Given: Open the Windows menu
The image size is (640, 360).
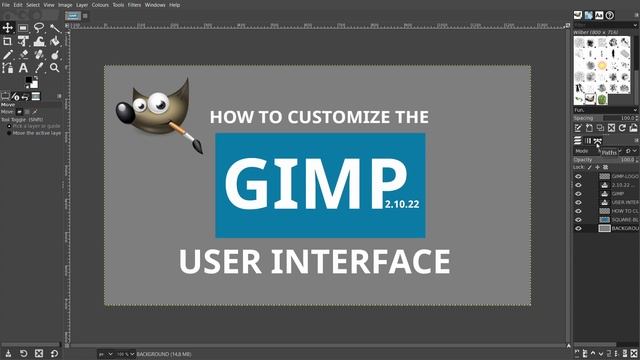Looking at the screenshot, I should coord(155,5).
